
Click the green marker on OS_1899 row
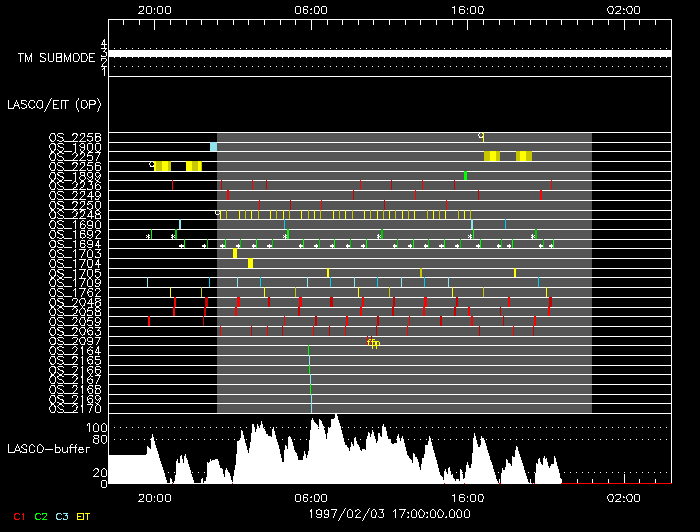tap(465, 176)
